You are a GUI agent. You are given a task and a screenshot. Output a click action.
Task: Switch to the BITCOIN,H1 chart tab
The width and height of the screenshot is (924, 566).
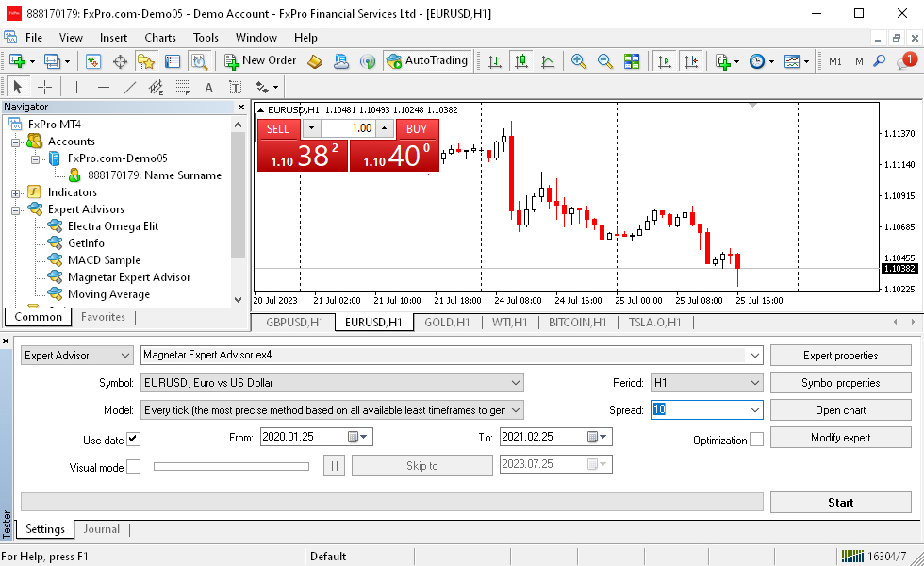[577, 323]
